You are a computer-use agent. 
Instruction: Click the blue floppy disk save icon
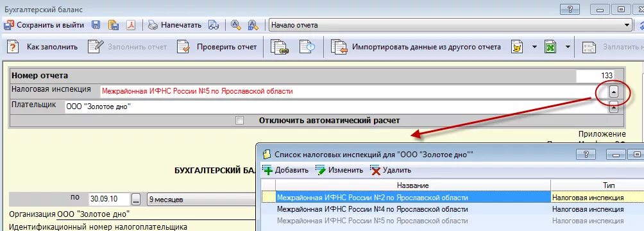[x=96, y=25]
